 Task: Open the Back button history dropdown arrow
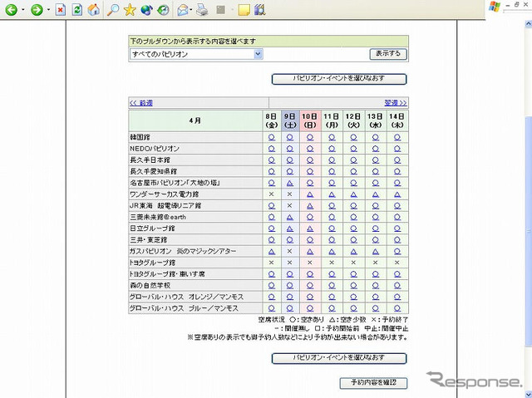click(x=23, y=10)
